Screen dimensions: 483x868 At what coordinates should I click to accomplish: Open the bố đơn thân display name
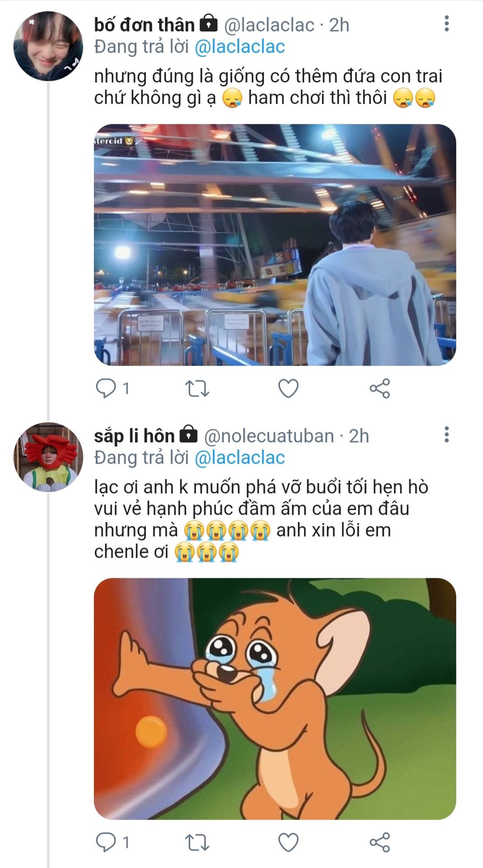(144, 24)
